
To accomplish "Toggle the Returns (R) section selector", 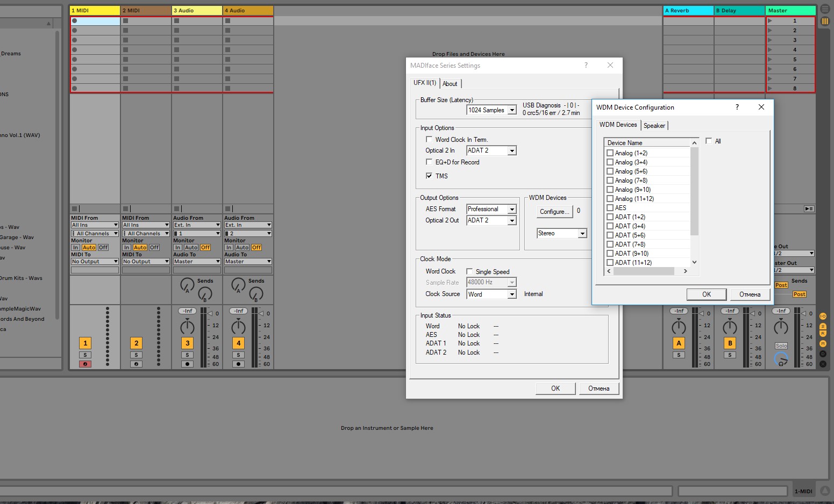I will point(823,334).
